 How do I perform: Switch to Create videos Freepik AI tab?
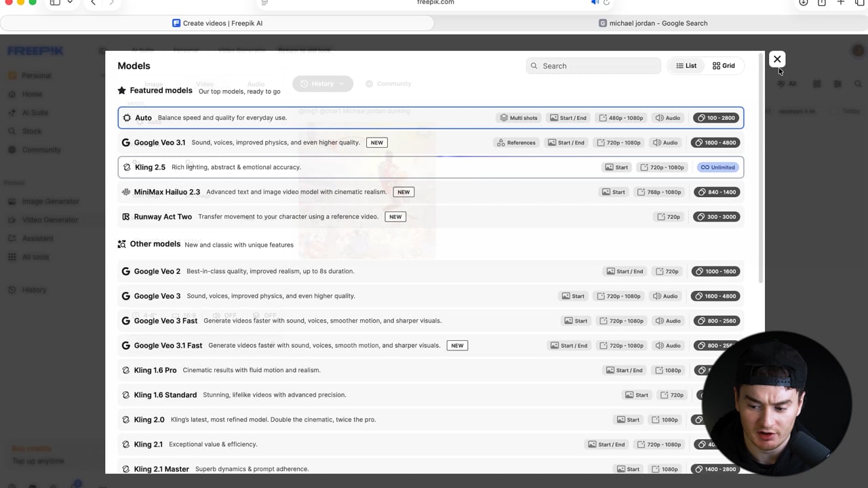point(217,23)
